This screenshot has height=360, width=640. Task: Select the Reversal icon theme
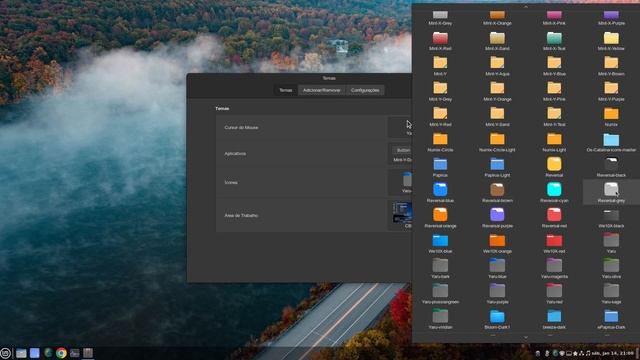tap(554, 168)
